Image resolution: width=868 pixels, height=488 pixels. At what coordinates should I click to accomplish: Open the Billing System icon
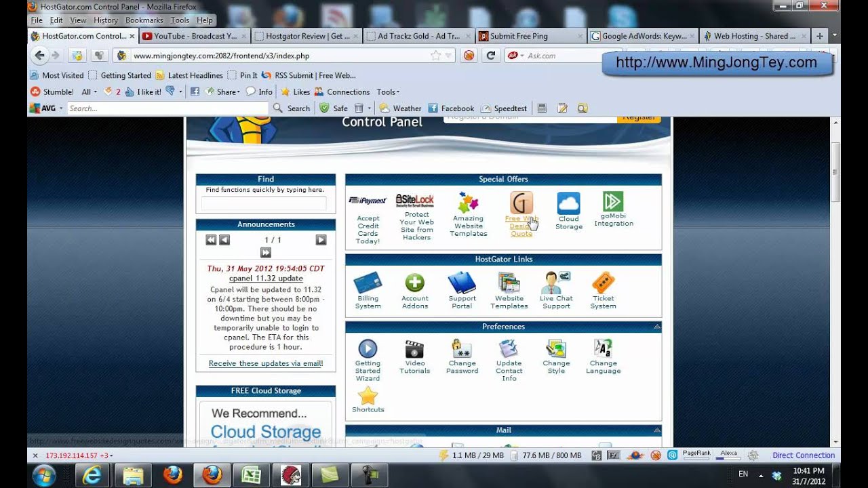pyautogui.click(x=368, y=282)
